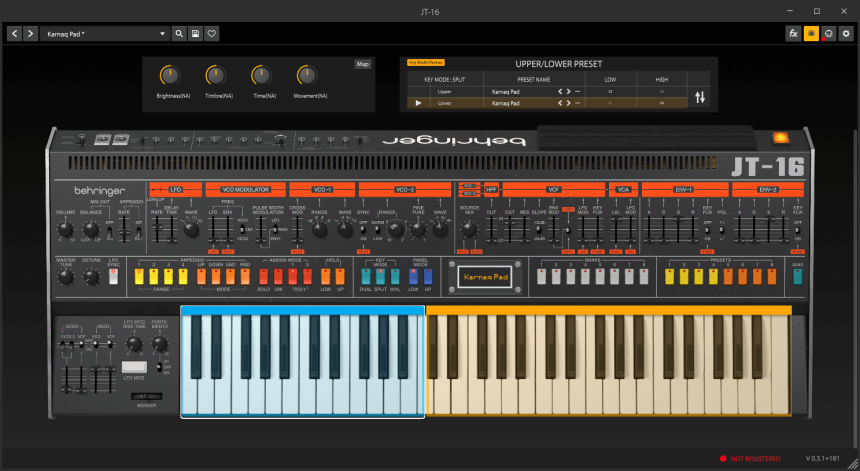Viewport: 860px width, 471px height.
Task: Open the Lower row three-dot options menu
Action: [x=578, y=103]
